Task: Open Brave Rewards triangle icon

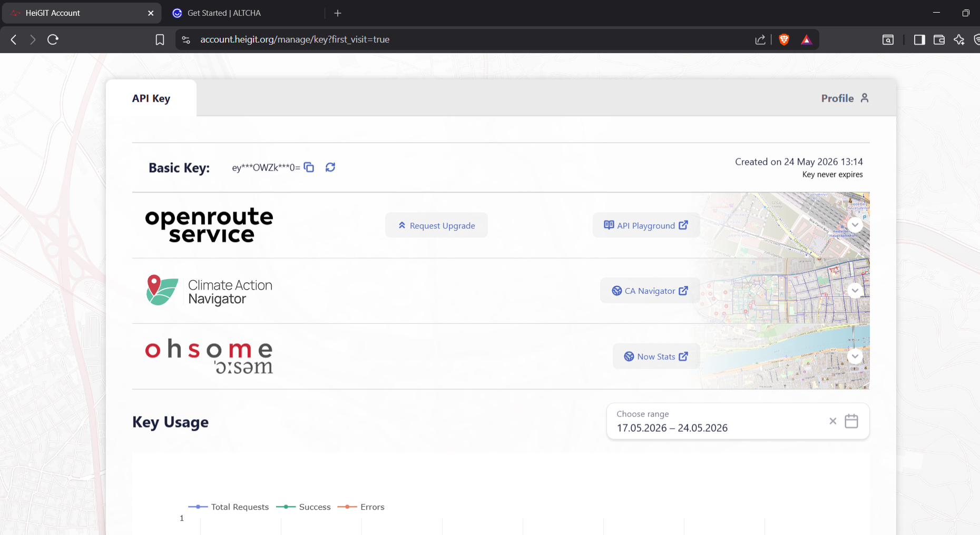Action: [806, 39]
